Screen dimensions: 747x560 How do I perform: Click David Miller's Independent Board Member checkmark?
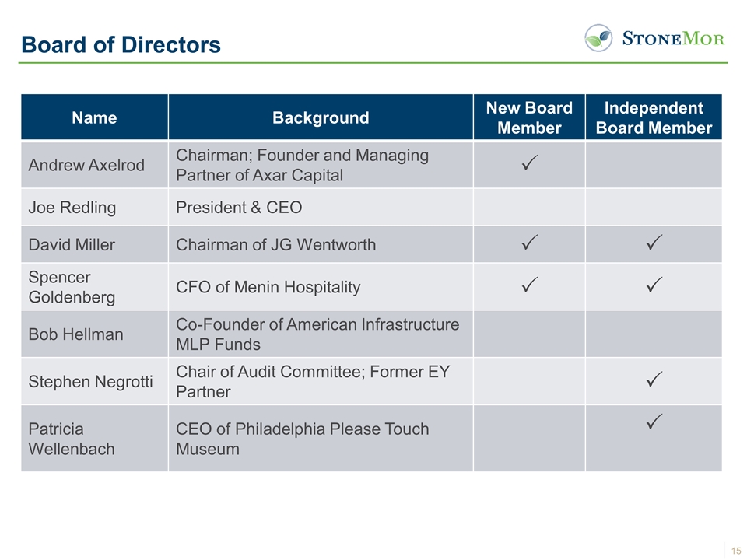(654, 245)
